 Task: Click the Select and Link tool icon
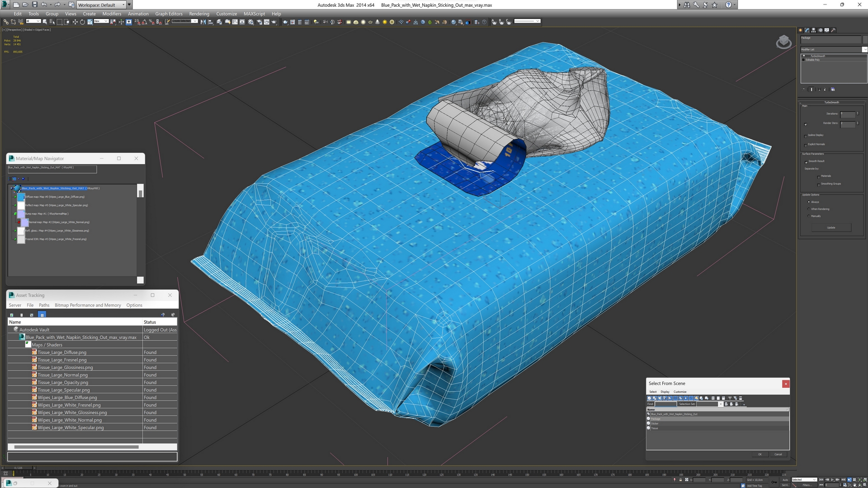(x=6, y=22)
